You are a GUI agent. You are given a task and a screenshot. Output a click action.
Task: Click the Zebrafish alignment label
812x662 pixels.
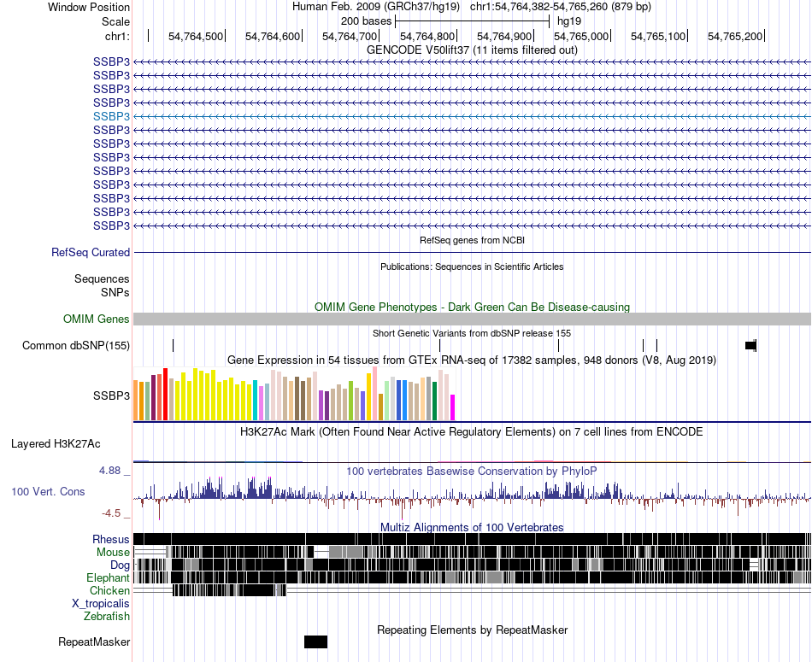tap(107, 617)
